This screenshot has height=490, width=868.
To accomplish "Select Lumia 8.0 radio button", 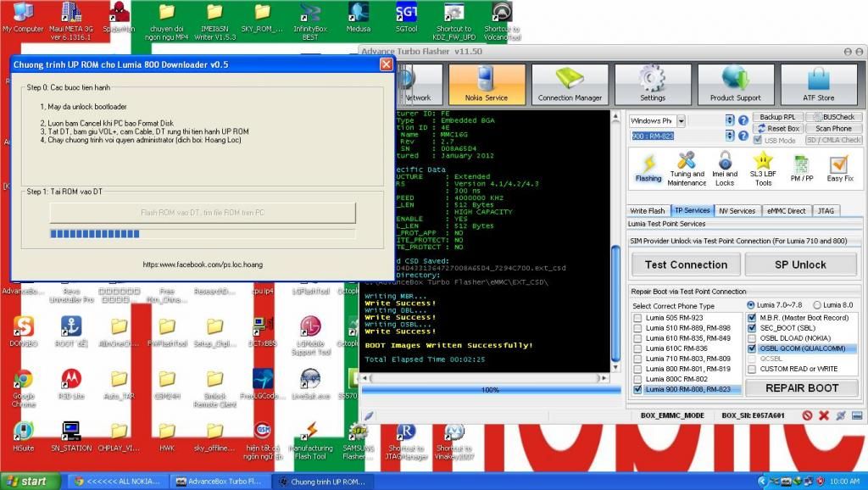I will [817, 305].
